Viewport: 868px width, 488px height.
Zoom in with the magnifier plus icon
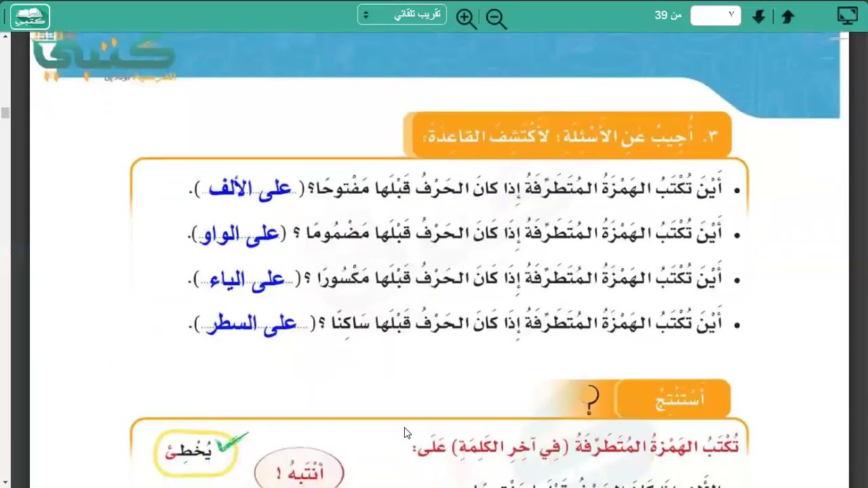pos(466,18)
